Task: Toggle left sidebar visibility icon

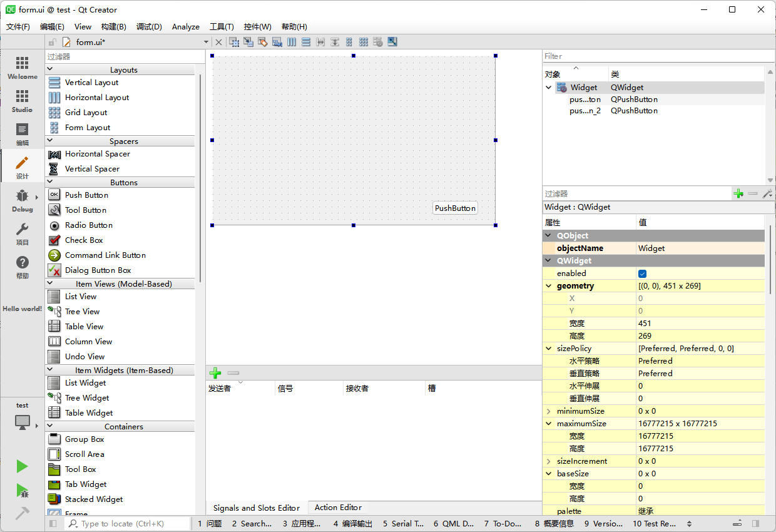Action: point(53,523)
